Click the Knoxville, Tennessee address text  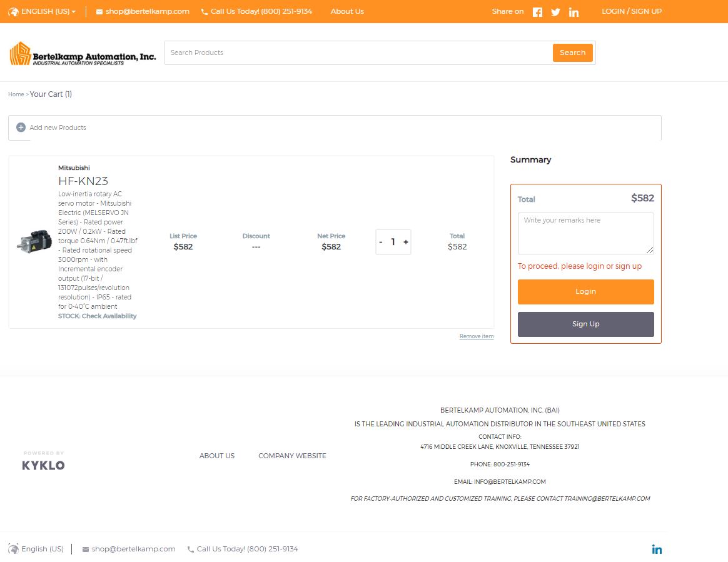(500, 447)
